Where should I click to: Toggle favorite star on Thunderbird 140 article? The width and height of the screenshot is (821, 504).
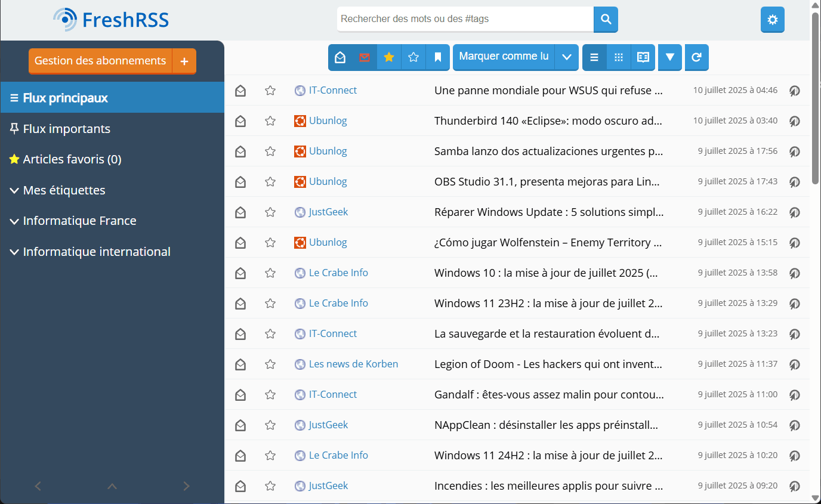click(x=270, y=121)
